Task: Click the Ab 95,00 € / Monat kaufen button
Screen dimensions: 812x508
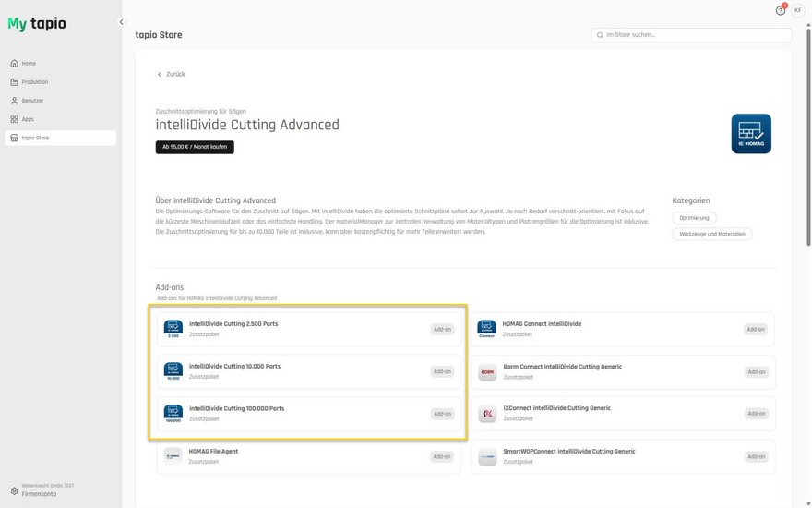Action: pyautogui.click(x=195, y=147)
